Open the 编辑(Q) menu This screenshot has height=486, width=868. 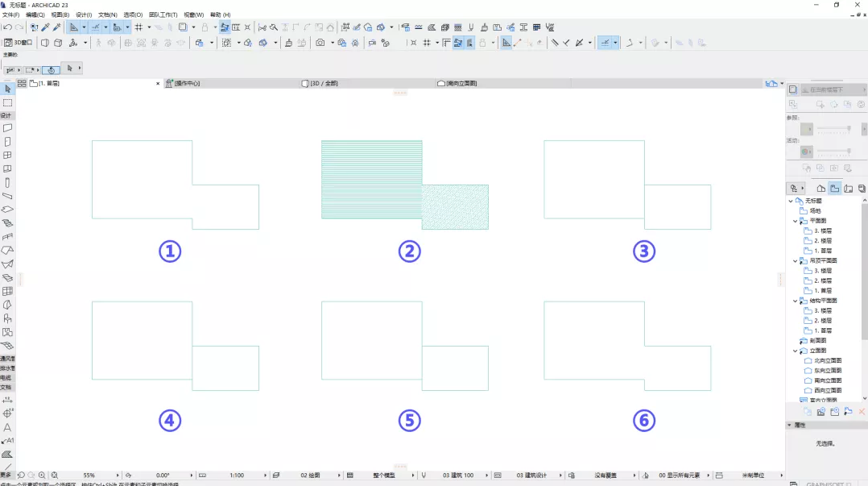pyautogui.click(x=35, y=15)
